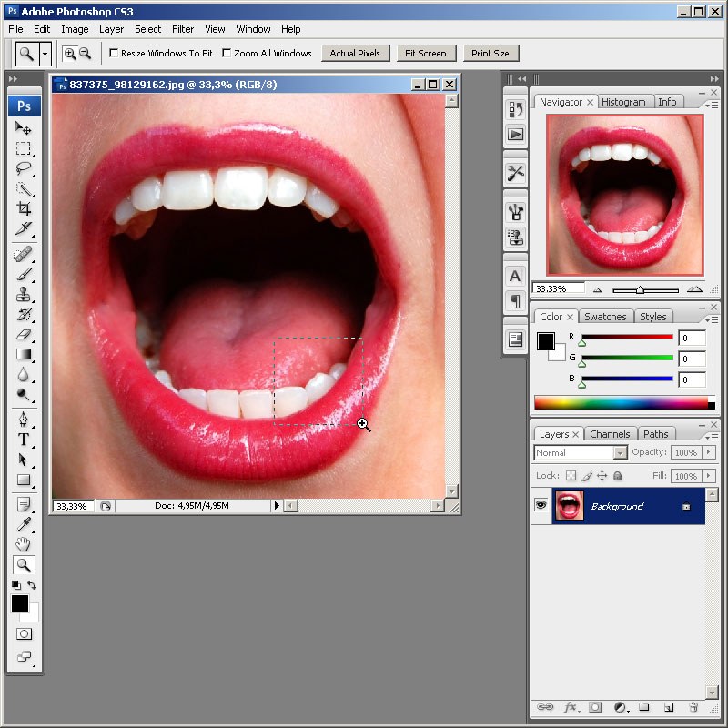Check the Zoom All Windows option
This screenshot has width=728, height=728.
point(227,54)
